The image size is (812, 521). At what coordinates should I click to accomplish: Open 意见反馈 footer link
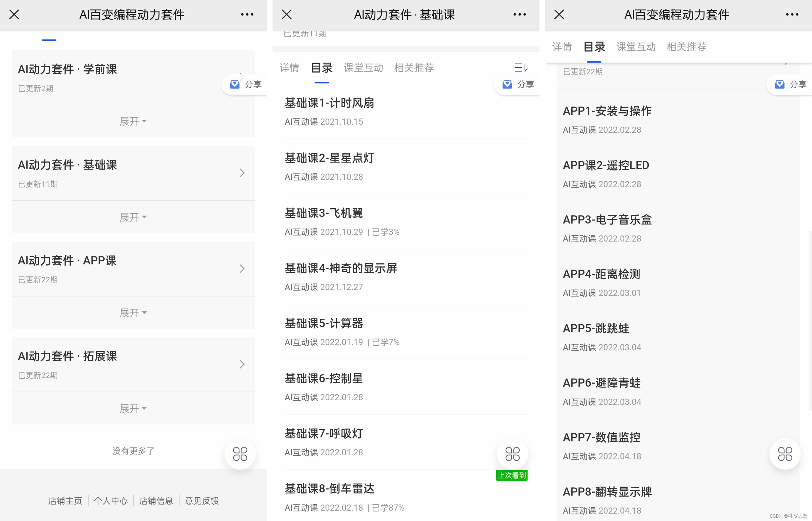pyautogui.click(x=202, y=501)
